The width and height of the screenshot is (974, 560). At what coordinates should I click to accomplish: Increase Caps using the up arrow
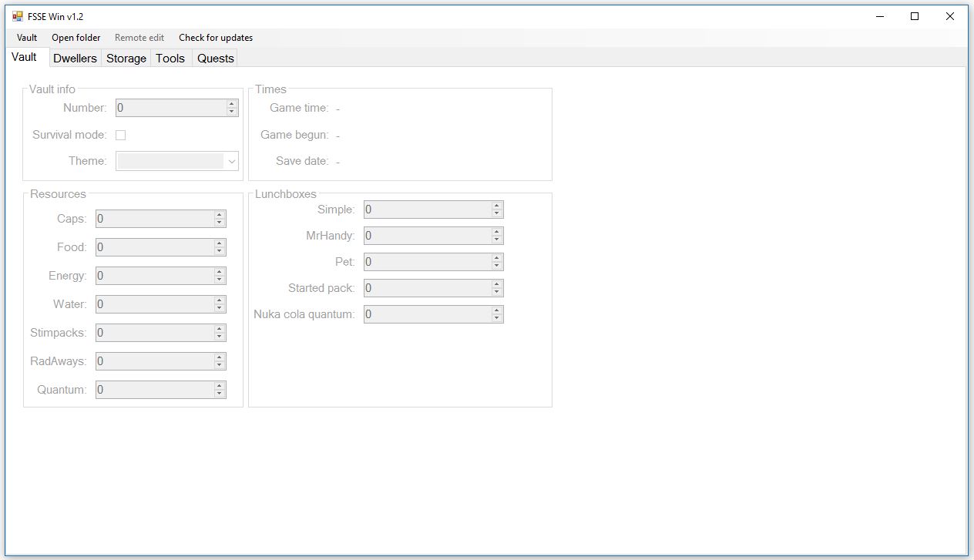(x=220, y=215)
